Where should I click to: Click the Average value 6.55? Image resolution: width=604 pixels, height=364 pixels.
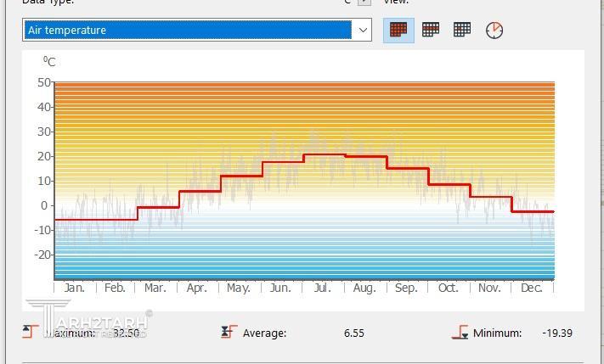click(x=354, y=333)
